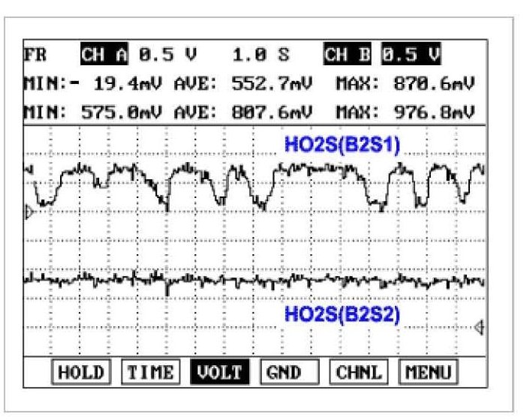Select the CH A channel indicator

(104, 55)
